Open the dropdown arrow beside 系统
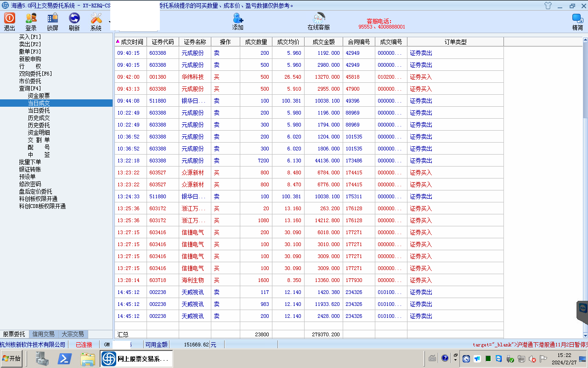588x368 pixels. [x=109, y=22]
